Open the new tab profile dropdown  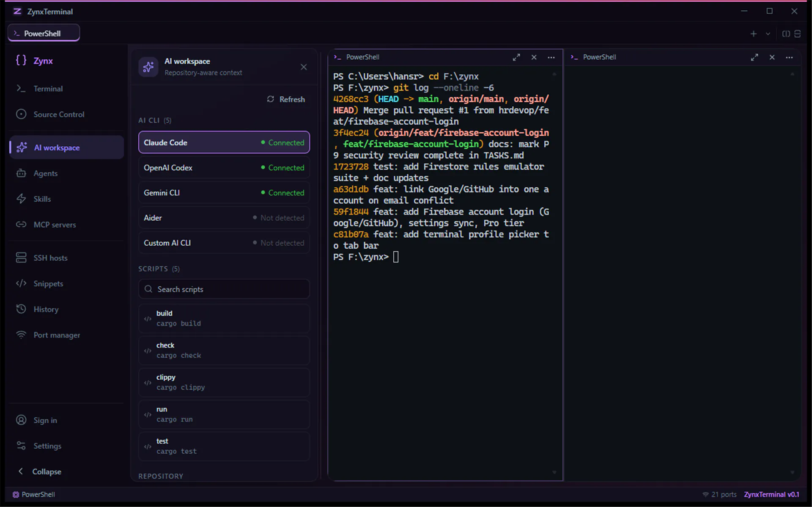[x=768, y=34]
